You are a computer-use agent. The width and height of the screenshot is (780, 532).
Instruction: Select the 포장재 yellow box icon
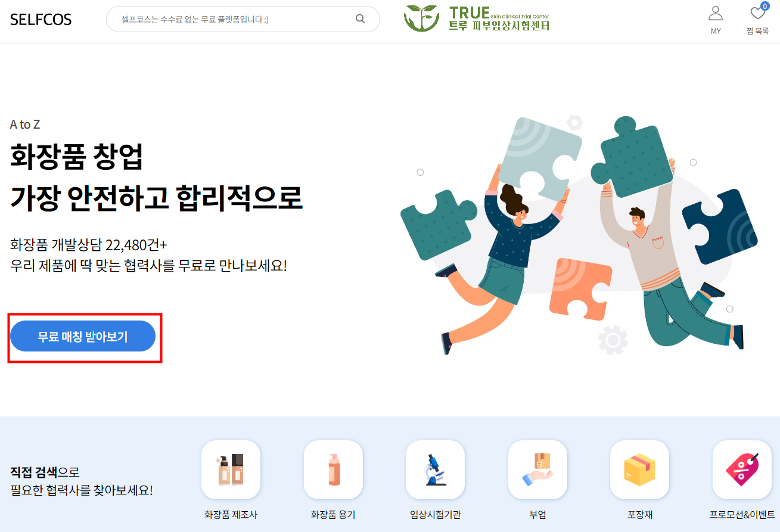point(639,469)
